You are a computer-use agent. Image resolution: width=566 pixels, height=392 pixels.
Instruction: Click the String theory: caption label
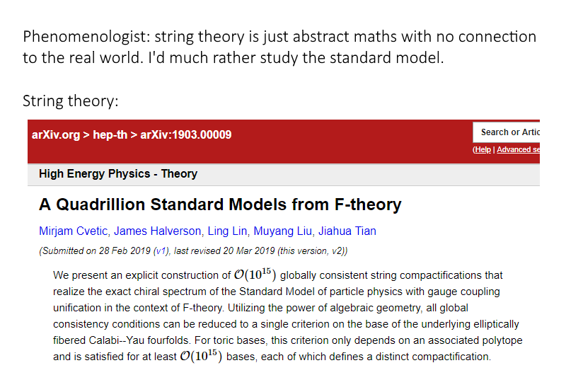pyautogui.click(x=70, y=100)
